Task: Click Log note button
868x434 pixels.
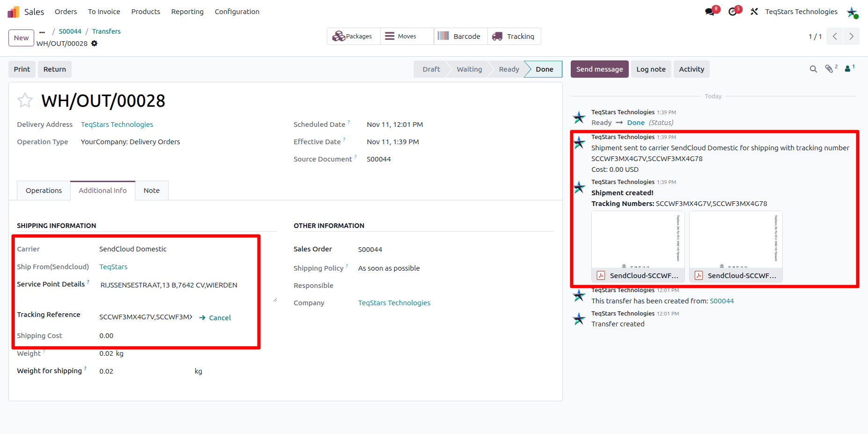Action: pyautogui.click(x=651, y=69)
